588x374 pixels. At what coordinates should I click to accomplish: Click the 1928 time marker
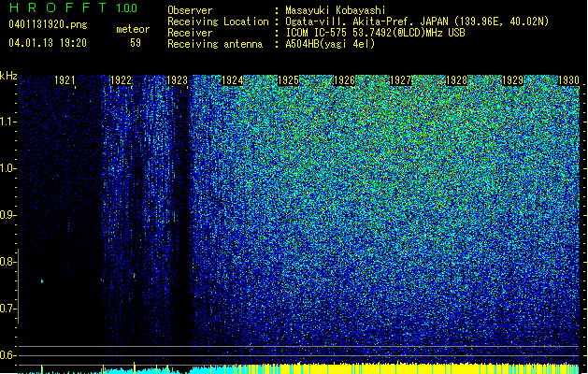(456, 80)
